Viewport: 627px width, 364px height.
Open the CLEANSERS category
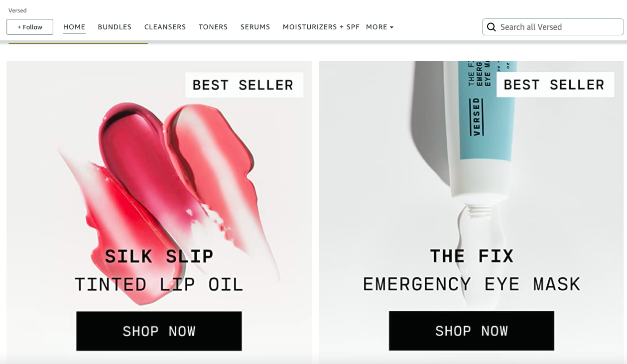pyautogui.click(x=165, y=27)
